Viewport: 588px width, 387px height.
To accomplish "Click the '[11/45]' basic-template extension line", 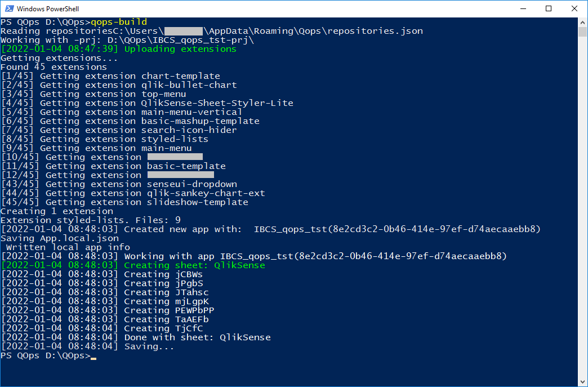I will tap(113, 166).
